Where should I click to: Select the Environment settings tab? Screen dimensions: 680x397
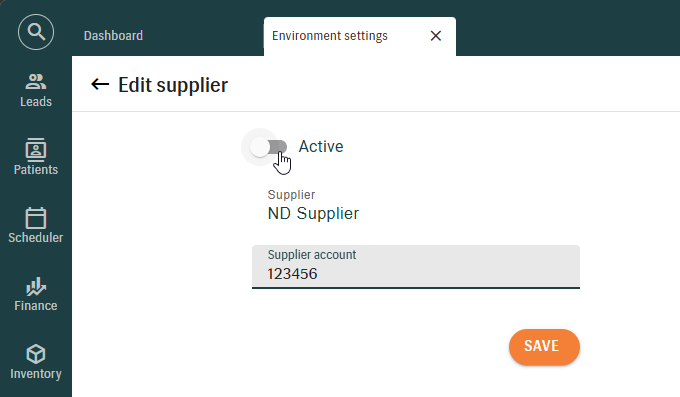(x=330, y=36)
